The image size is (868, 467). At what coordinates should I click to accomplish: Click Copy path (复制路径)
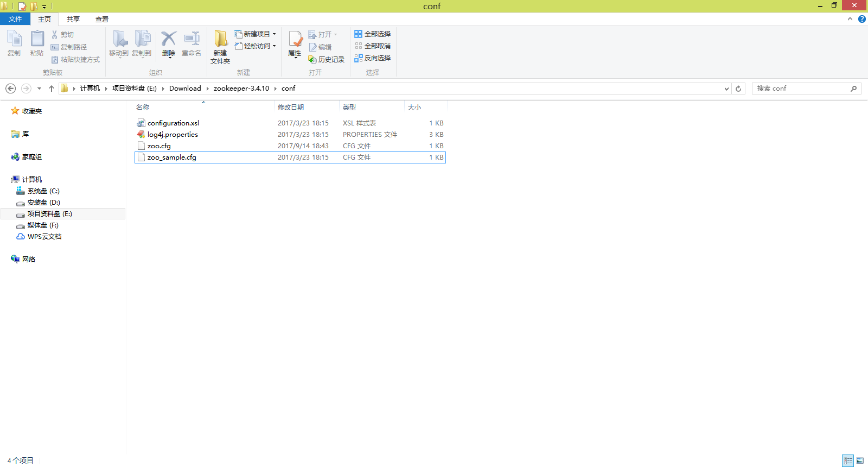[69, 47]
